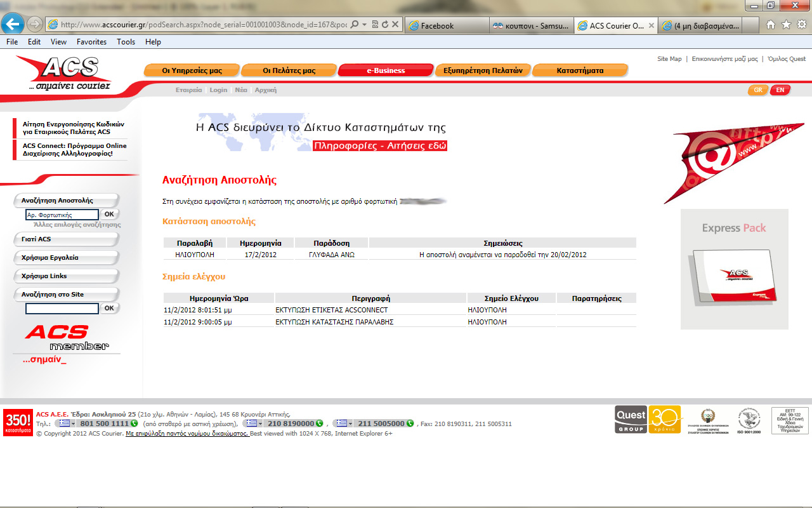Open Οι Πελάτες μας navigation tab
The width and height of the screenshot is (812, 508).
(289, 70)
